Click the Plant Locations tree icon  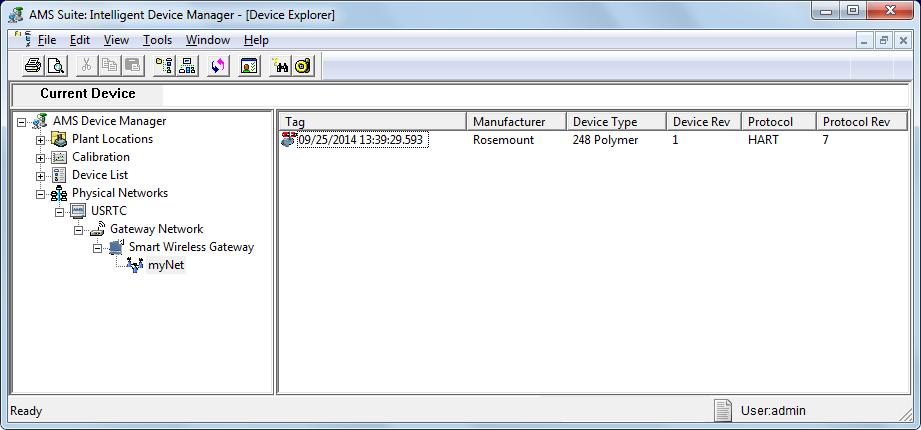[x=59, y=139]
